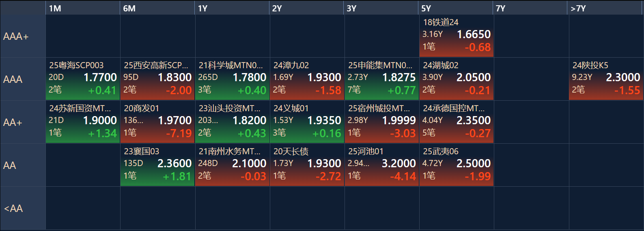Select the AAA+ rating row header

click(x=23, y=36)
